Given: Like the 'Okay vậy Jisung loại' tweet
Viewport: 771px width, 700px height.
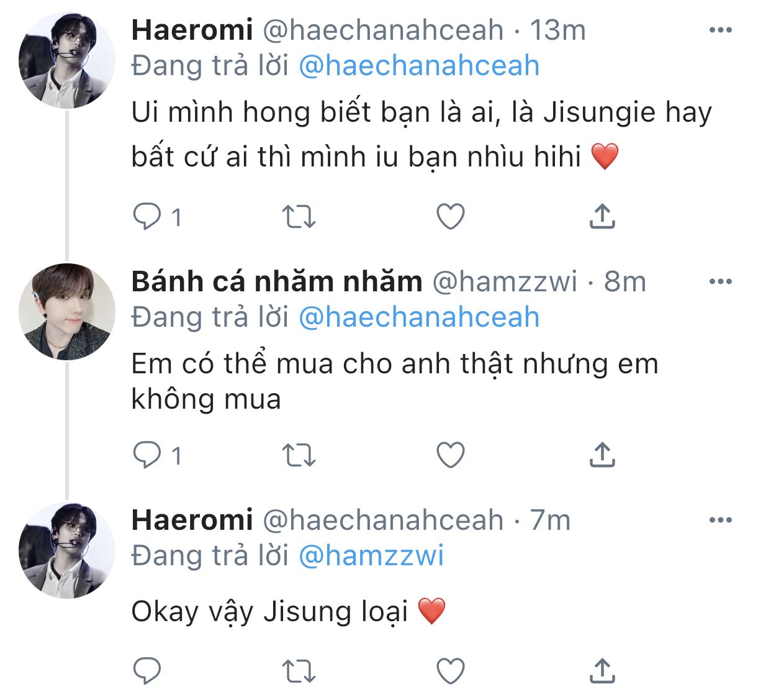Looking at the screenshot, I should click(x=451, y=671).
